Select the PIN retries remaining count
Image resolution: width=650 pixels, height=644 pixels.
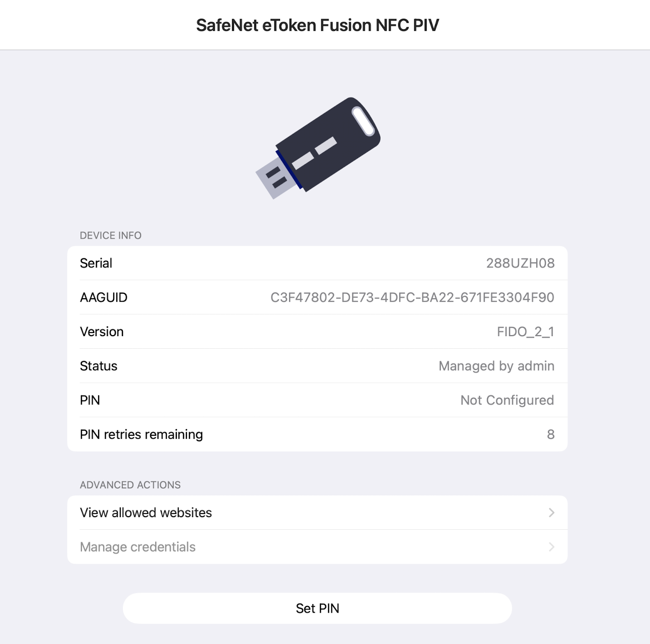tap(550, 435)
